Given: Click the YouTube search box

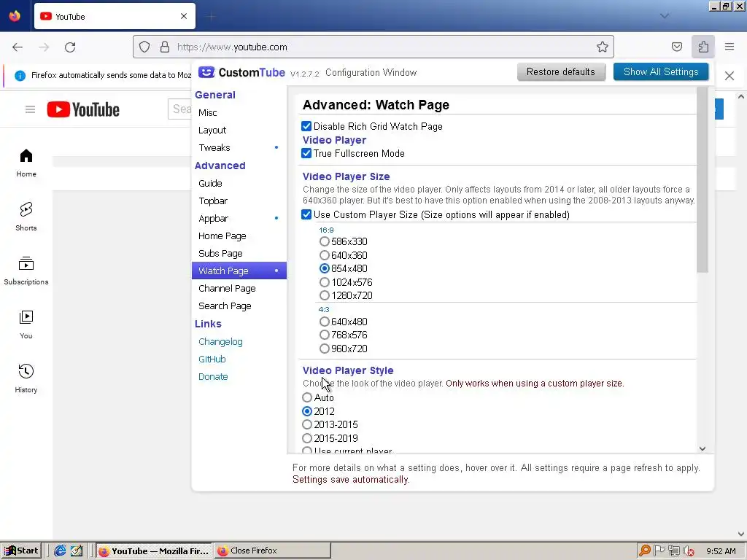Looking at the screenshot, I should [180, 109].
